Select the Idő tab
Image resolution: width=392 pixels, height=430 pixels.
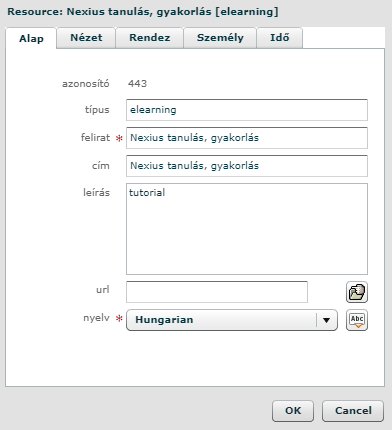coord(279,38)
